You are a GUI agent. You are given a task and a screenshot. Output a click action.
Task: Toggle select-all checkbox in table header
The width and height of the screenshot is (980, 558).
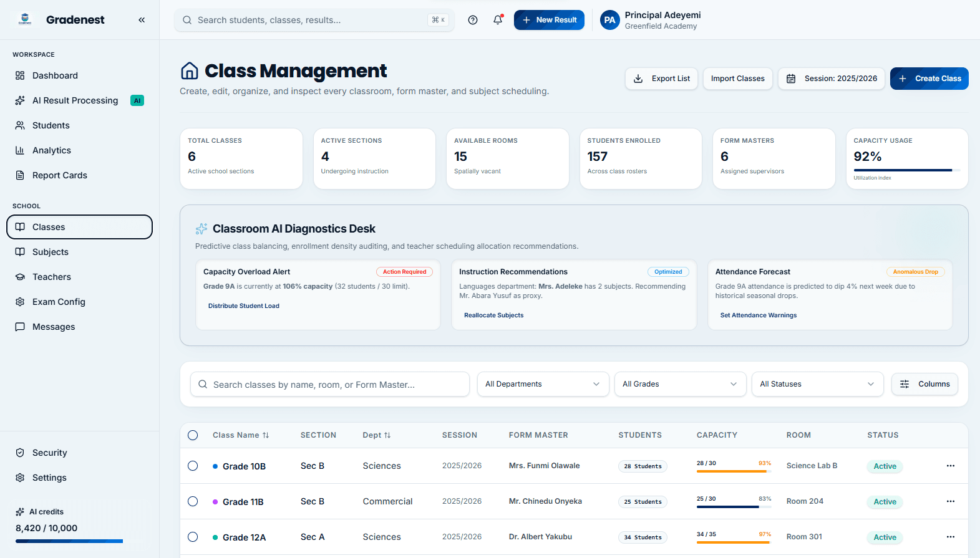(x=193, y=435)
